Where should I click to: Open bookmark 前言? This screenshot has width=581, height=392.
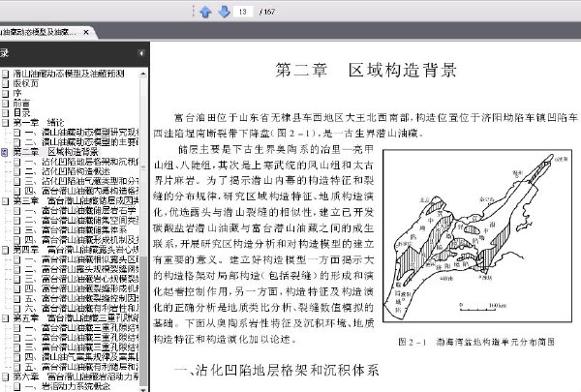pos(21,104)
